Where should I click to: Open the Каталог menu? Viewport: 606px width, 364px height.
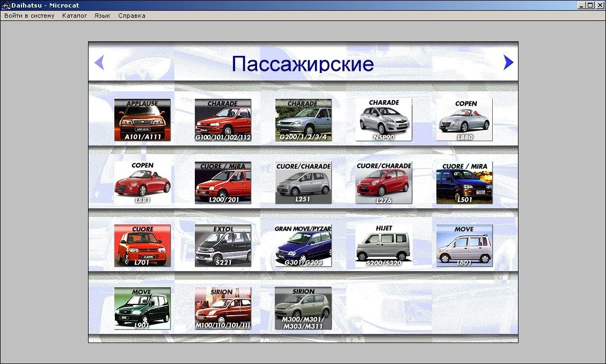click(75, 16)
